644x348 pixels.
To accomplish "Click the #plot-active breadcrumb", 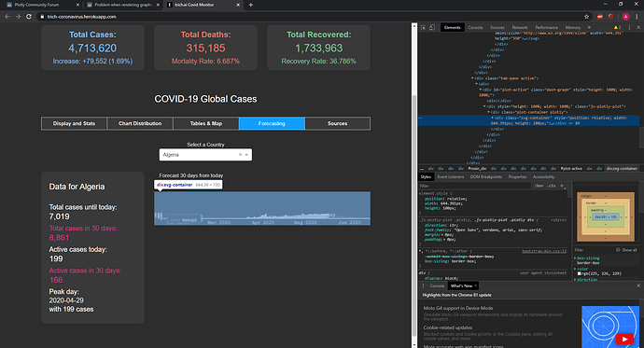I will point(571,168).
